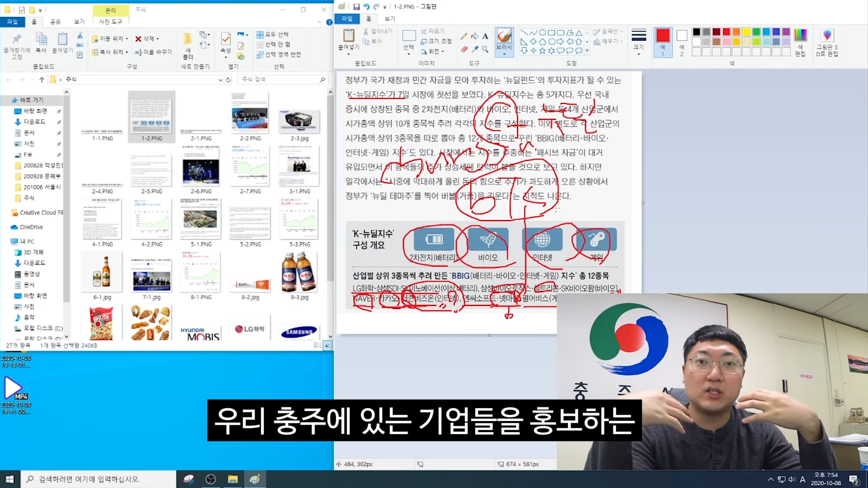Image resolution: width=868 pixels, height=488 pixels.
Task: Open the Copy to (복사 위치) dropdown
Action: point(110,52)
